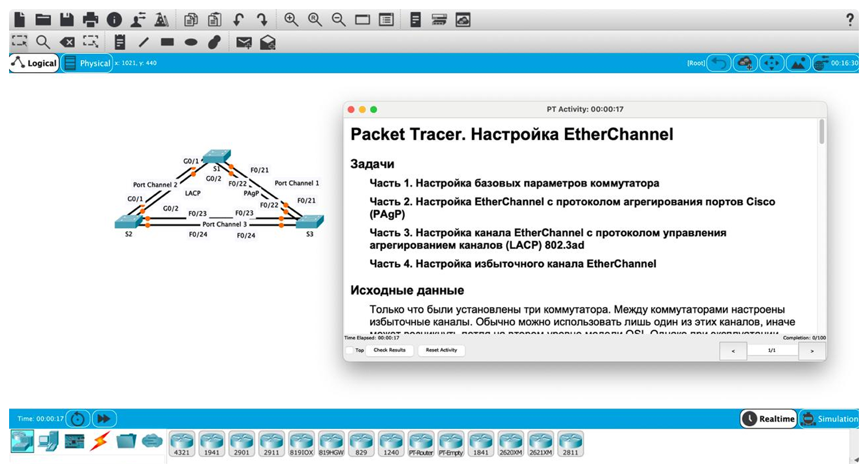Open help with the question mark
Screen dimensions: 868x473
point(850,20)
